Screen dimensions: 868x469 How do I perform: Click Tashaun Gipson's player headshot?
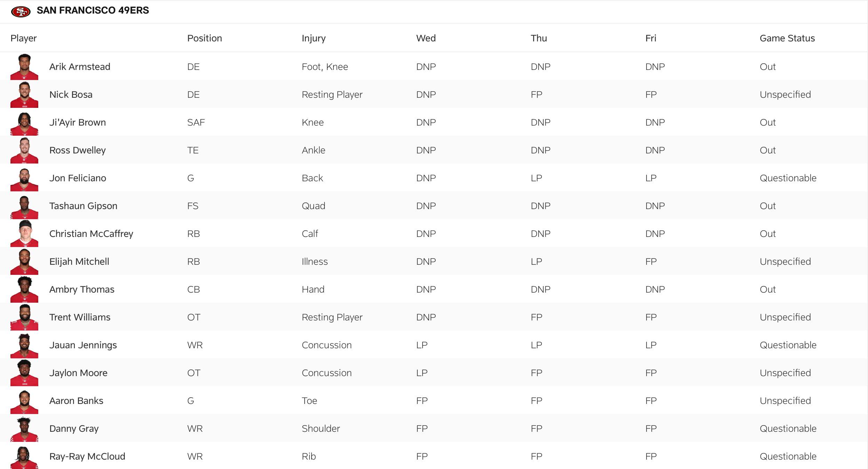[24, 207]
